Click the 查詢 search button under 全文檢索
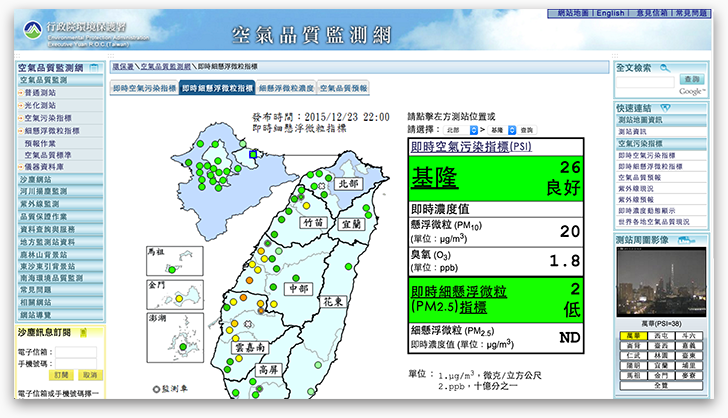Viewport: 728px width, 418px height. click(692, 79)
